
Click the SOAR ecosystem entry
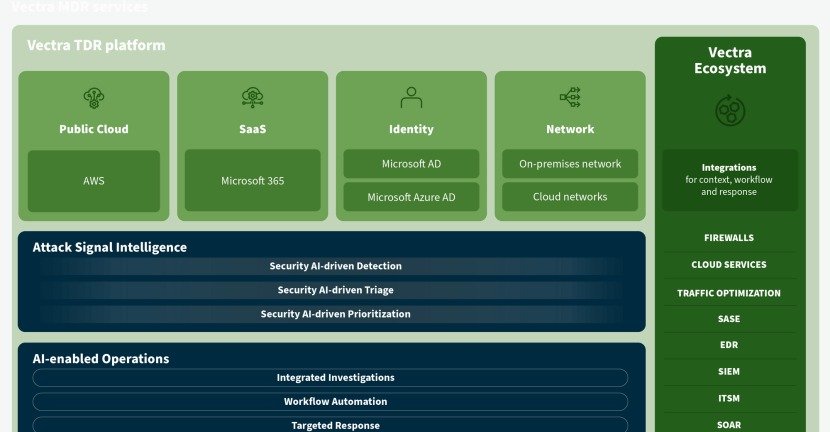(x=729, y=425)
